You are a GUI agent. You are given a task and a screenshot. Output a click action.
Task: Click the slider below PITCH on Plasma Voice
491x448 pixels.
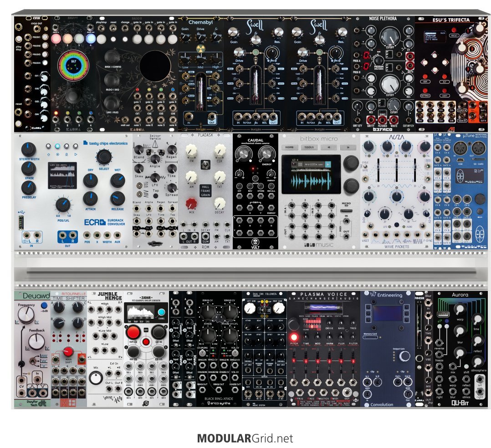[x=294, y=361]
